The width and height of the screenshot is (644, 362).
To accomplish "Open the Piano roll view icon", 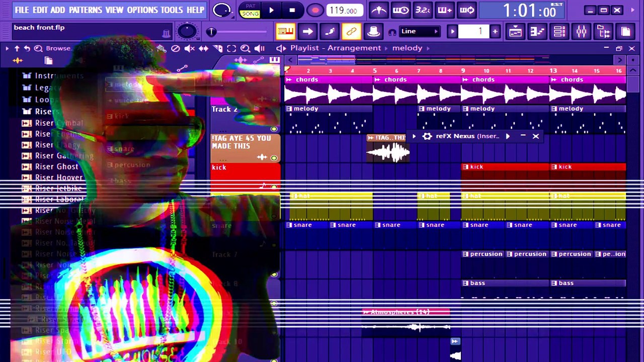I will click(x=537, y=32).
